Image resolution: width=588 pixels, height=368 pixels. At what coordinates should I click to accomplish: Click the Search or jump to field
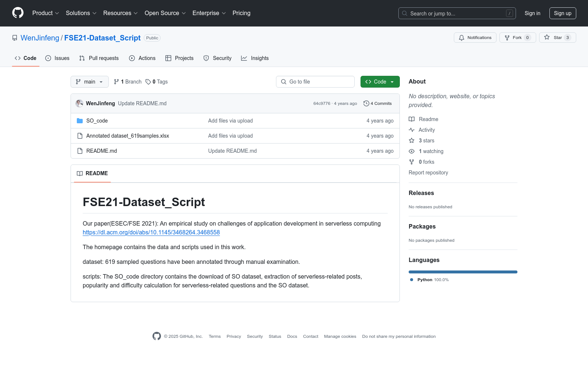click(457, 13)
